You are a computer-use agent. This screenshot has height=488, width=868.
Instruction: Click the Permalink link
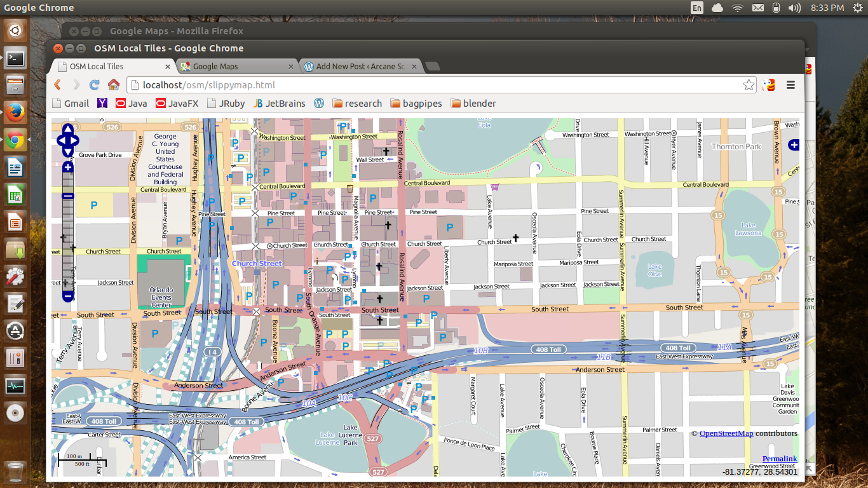(780, 459)
